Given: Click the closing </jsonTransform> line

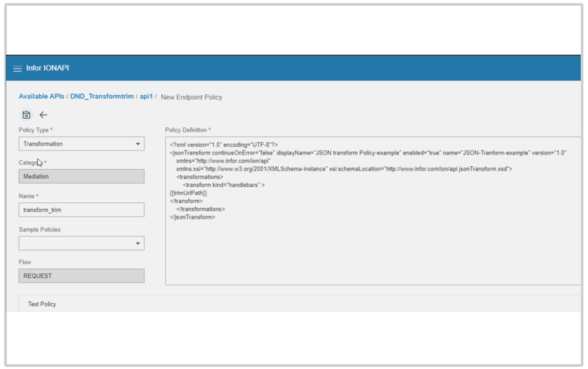Looking at the screenshot, I should (x=193, y=217).
